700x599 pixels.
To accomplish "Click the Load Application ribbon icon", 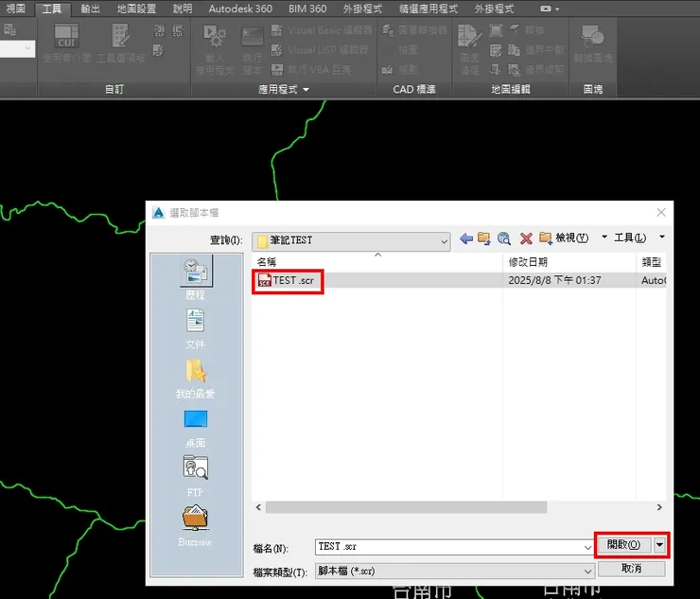I will click(x=215, y=49).
